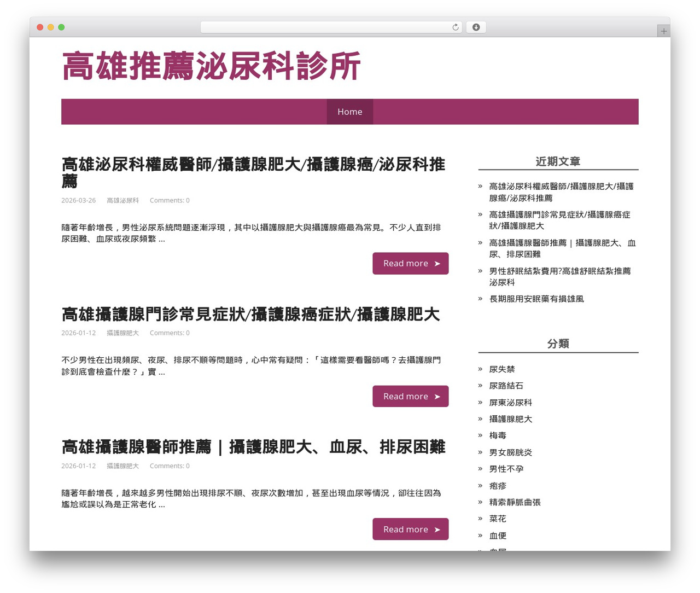Click the 攝護腺肥大 tag under 高雄攝護腺門診常見症狀 post
The height and width of the screenshot is (593, 700).
(x=122, y=333)
